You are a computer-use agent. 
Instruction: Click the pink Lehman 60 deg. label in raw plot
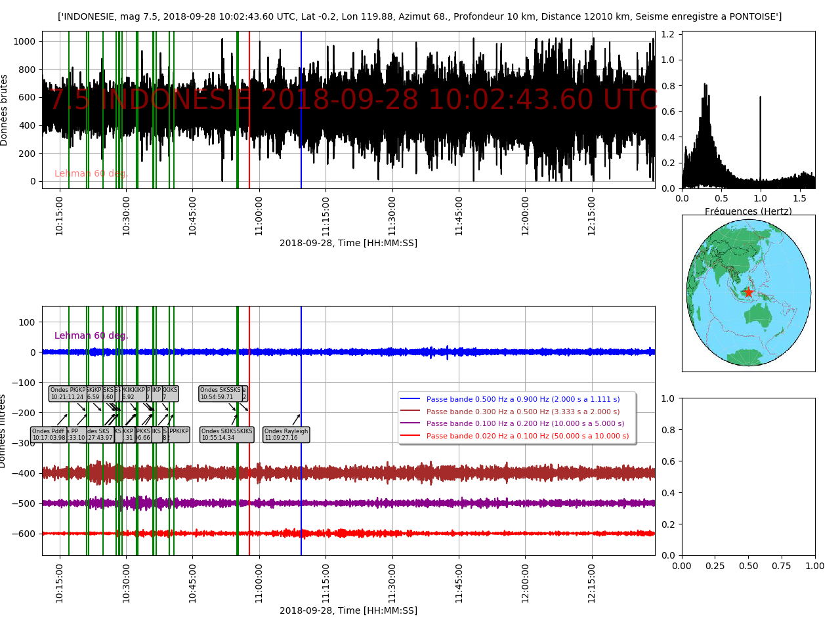91,174
